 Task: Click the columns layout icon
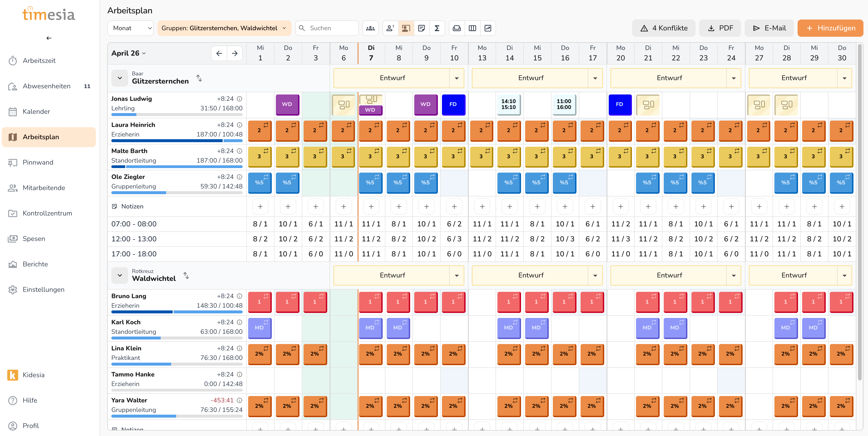(x=472, y=28)
